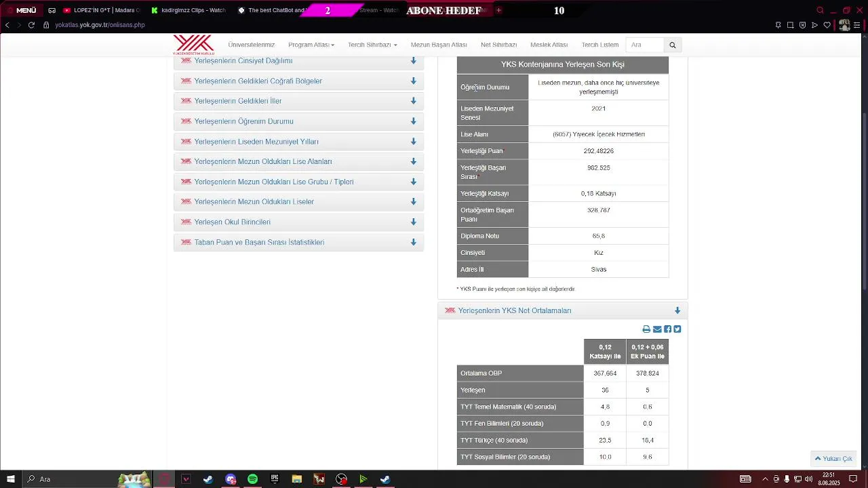Expand Yerleşenlerin Geldikleri Coğrafi Bölgeler
Screen dimensions: 868x488
pyautogui.click(x=299, y=81)
